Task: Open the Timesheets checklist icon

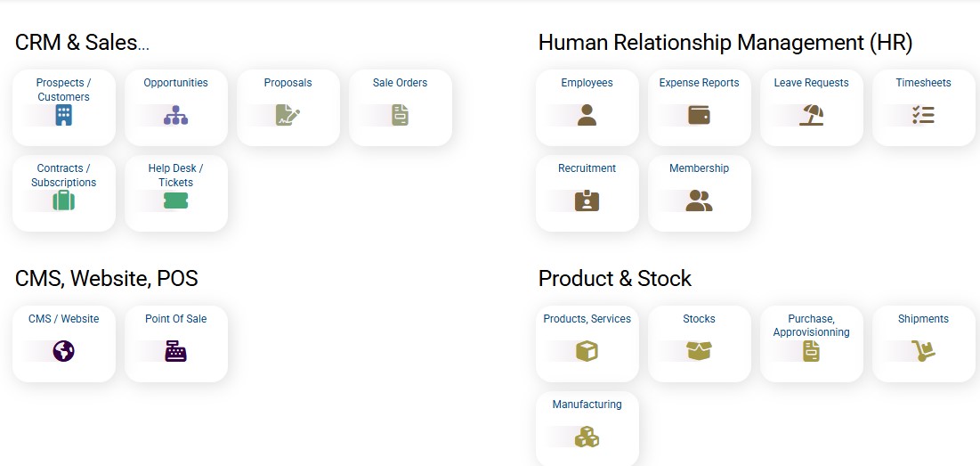Action: pyautogui.click(x=923, y=115)
